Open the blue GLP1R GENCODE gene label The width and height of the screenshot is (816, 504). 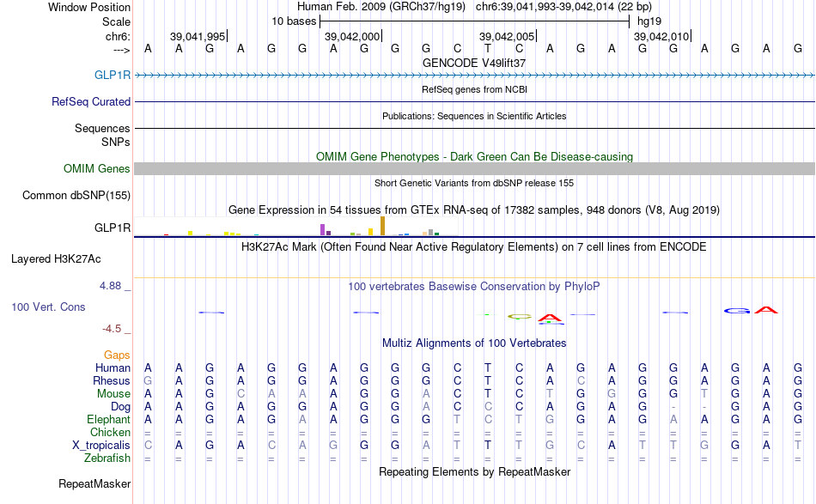(113, 75)
